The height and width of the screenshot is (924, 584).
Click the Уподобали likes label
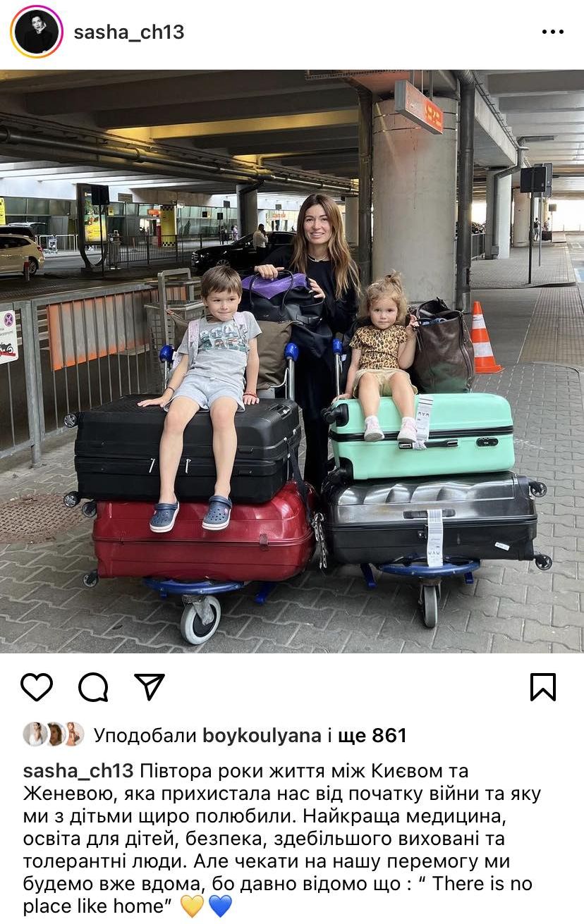(x=145, y=736)
